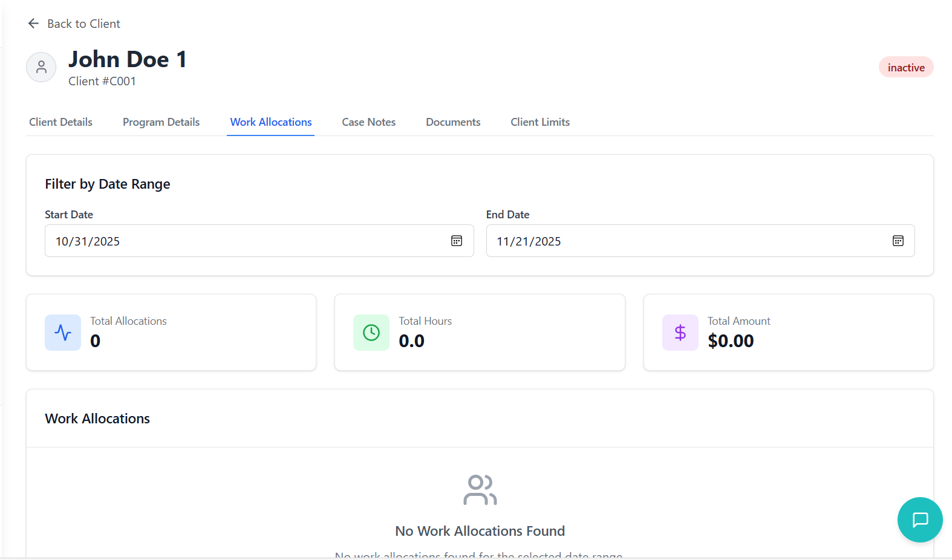
Task: Click the empty-state people icon
Action: coord(480,490)
